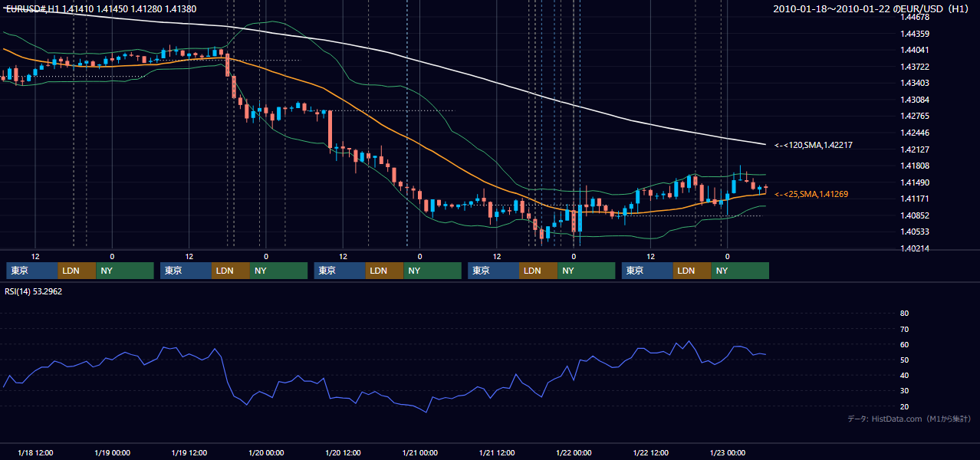Click price axis label 1.41171

[914, 199]
